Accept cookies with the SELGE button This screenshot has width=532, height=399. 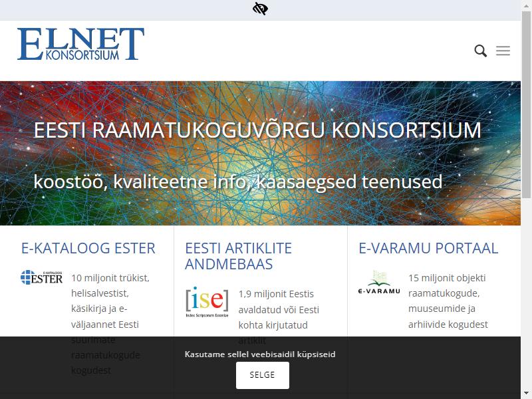(x=263, y=375)
